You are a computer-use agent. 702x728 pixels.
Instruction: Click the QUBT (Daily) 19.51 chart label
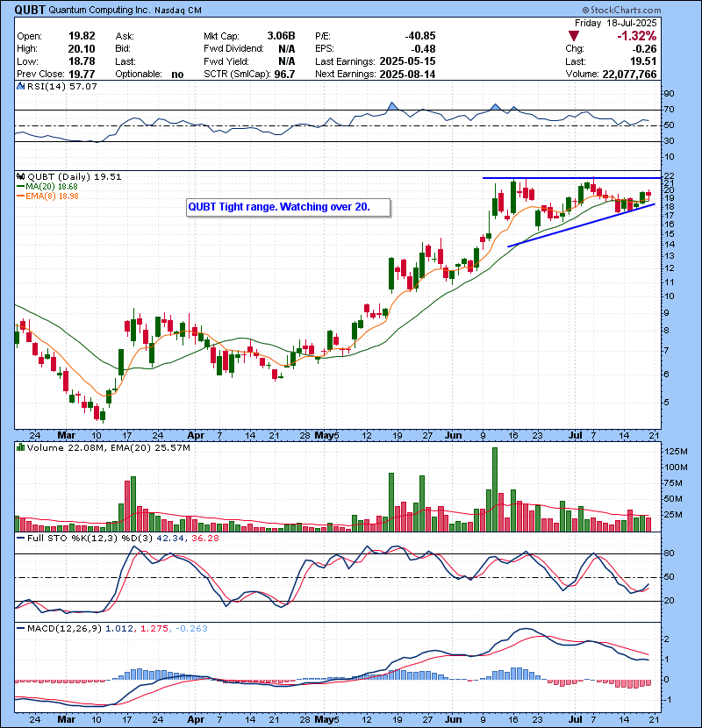click(75, 176)
